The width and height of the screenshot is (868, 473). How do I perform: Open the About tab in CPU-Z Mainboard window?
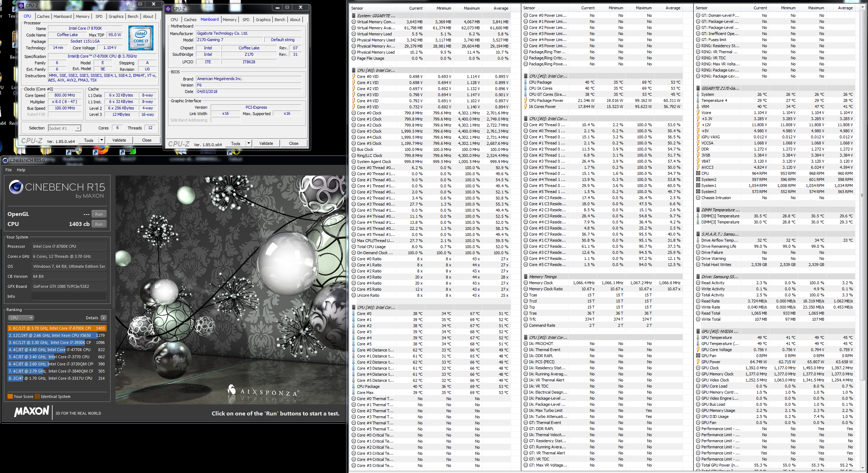[x=295, y=20]
